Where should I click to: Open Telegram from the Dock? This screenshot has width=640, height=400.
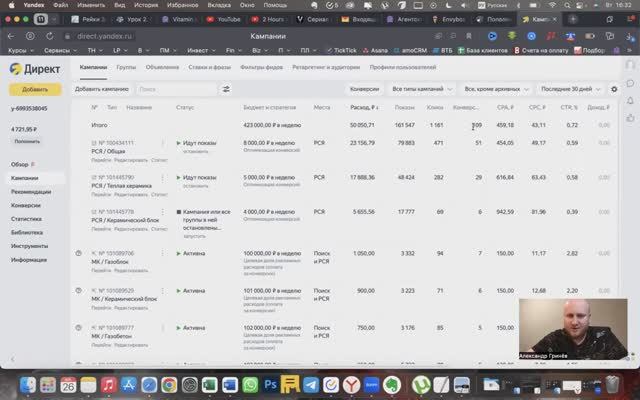click(x=311, y=385)
